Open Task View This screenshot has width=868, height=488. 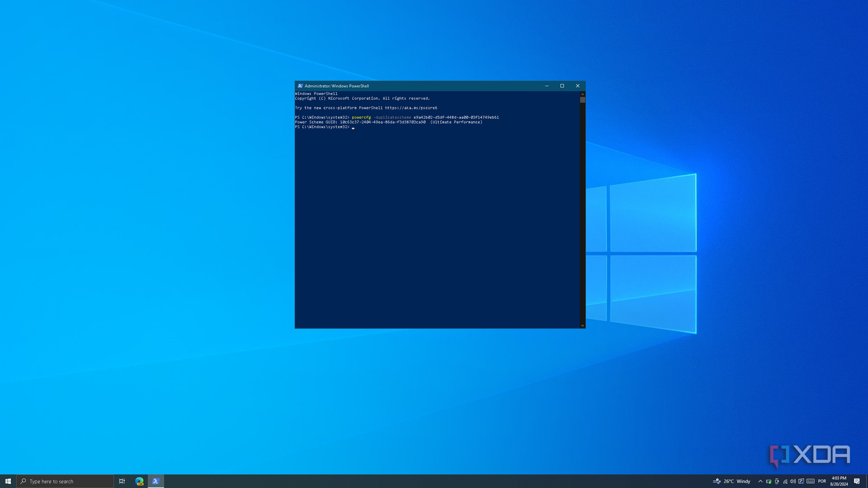click(x=122, y=481)
